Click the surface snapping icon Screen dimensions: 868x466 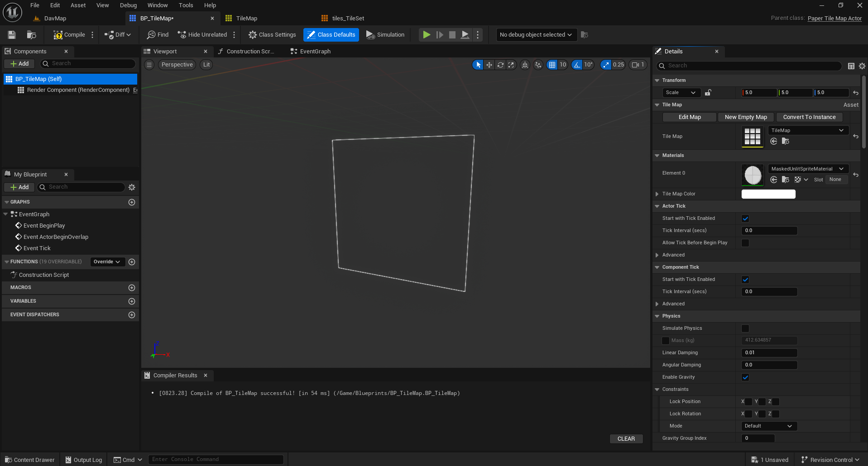(538, 65)
